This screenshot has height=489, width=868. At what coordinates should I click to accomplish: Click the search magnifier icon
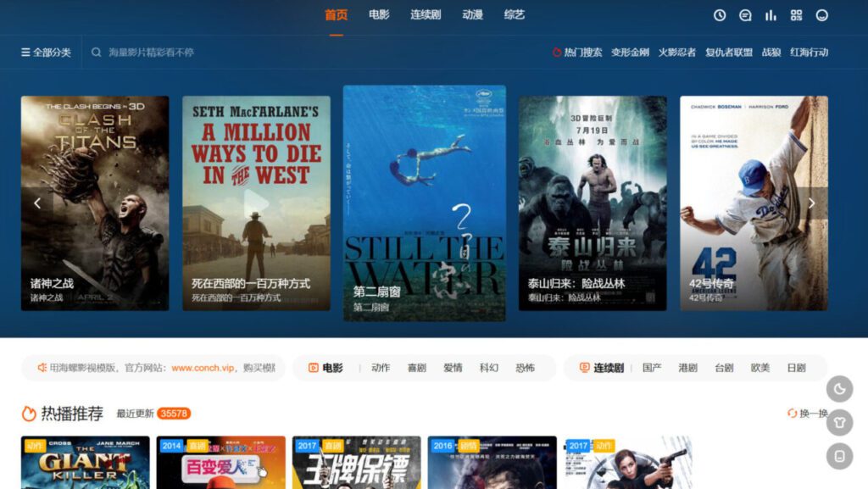(97, 53)
